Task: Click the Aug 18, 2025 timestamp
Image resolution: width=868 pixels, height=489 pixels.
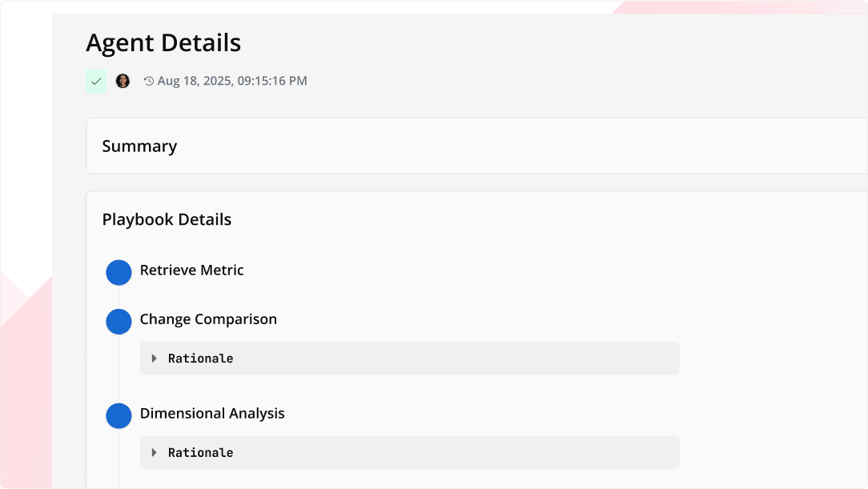Action: tap(232, 81)
